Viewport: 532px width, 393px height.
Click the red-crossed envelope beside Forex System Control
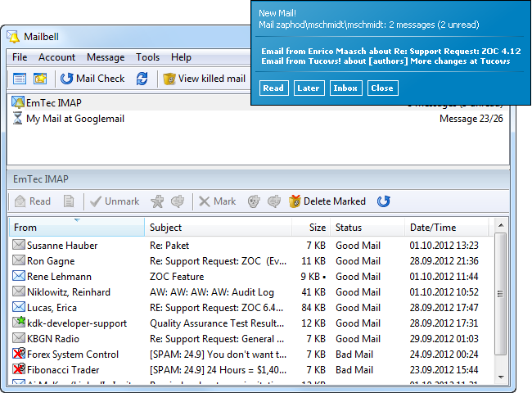coord(19,355)
